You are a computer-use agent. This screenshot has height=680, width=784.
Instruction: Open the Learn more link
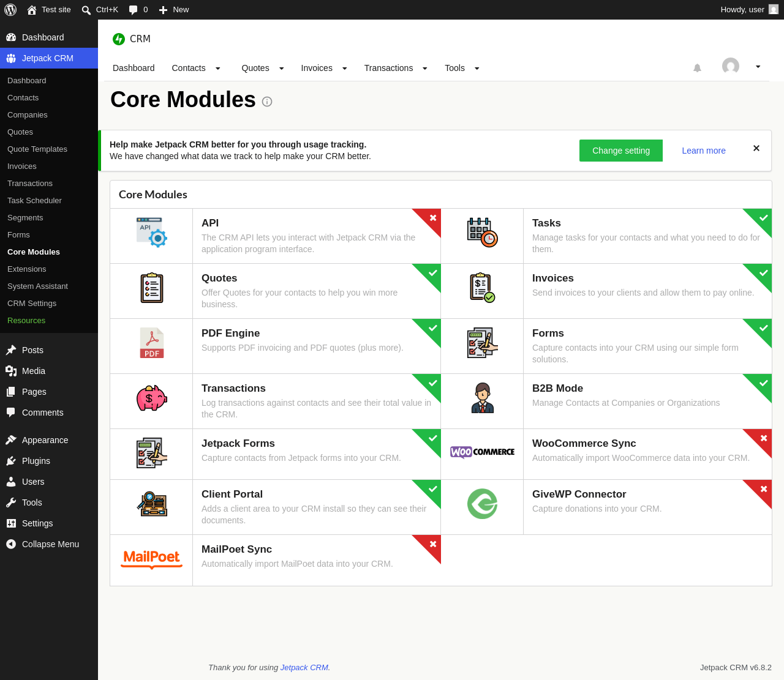coord(704,151)
